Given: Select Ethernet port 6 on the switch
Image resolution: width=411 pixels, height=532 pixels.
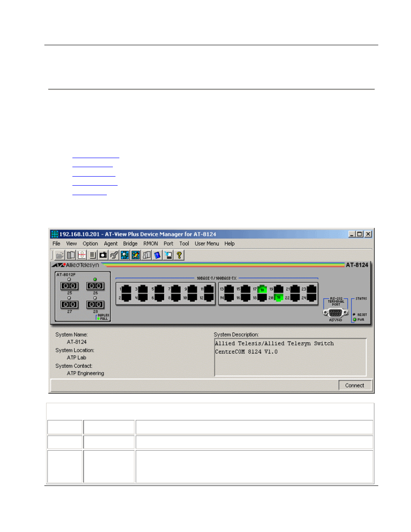Looking at the screenshot, I should tap(159, 297).
